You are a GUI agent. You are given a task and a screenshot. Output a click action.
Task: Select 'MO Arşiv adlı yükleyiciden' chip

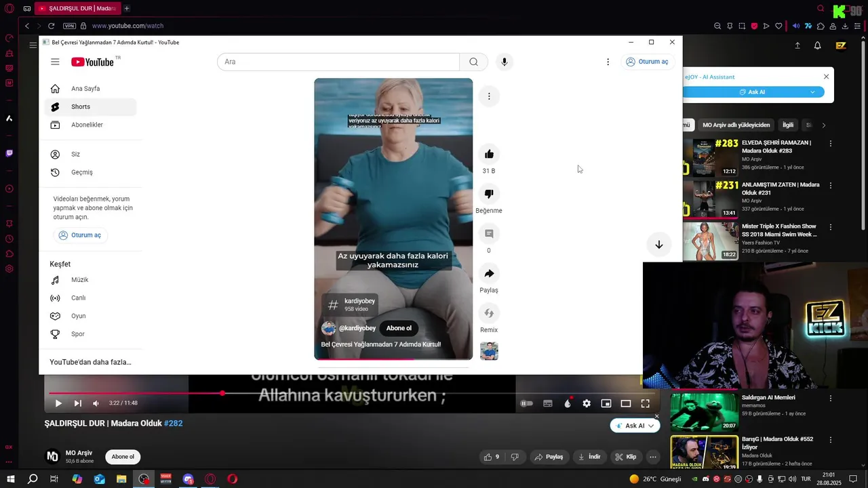[736, 125]
